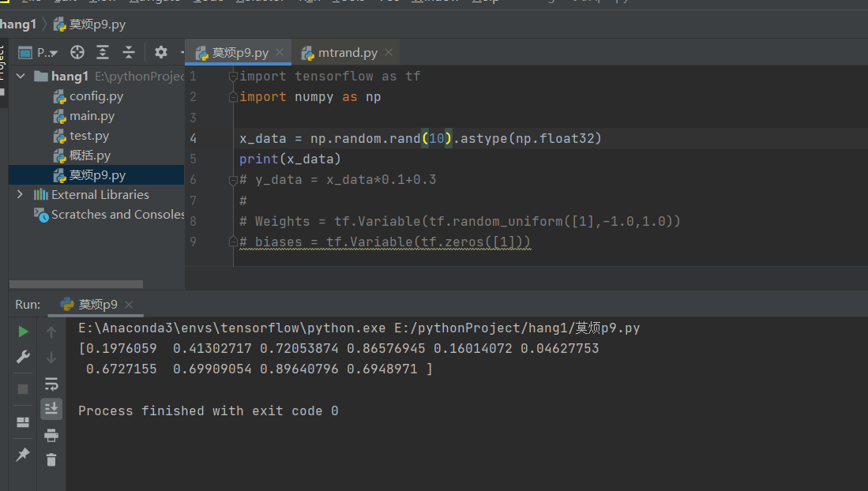
Task: Fold the comment block at line 6
Action: click(x=233, y=180)
